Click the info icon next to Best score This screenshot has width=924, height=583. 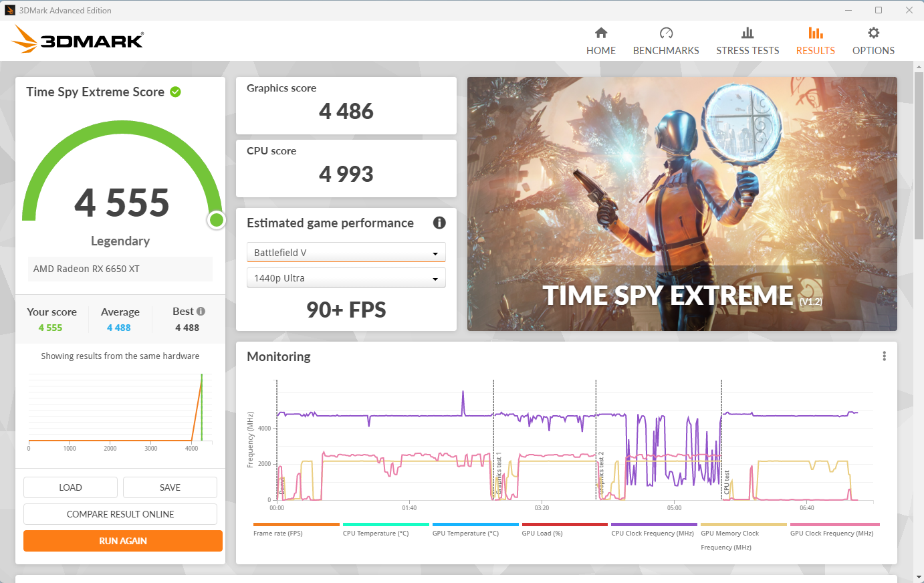[x=201, y=312]
